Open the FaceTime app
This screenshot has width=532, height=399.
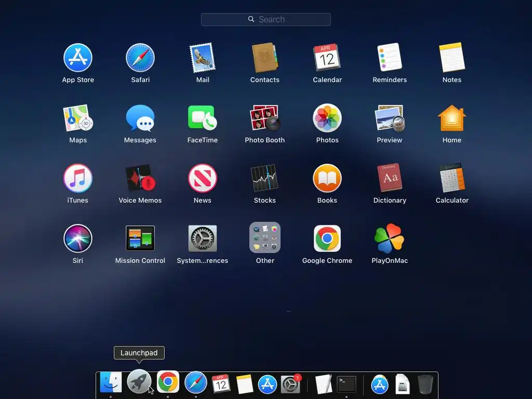[203, 118]
